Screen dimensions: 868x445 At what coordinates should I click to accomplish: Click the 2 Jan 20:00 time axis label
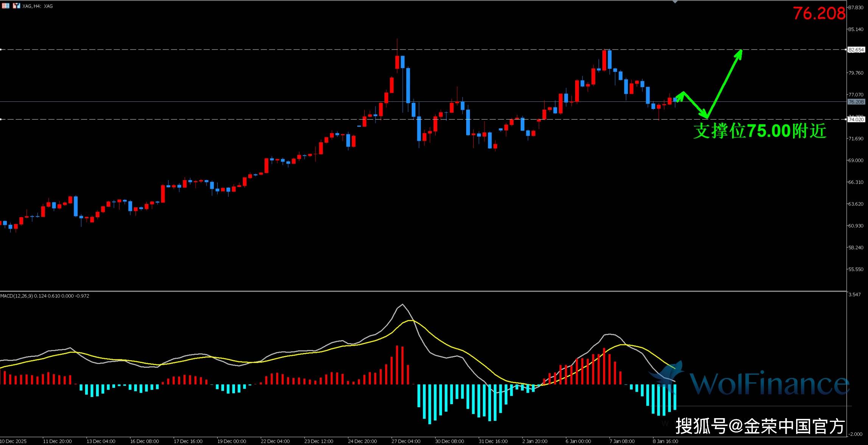(535, 441)
